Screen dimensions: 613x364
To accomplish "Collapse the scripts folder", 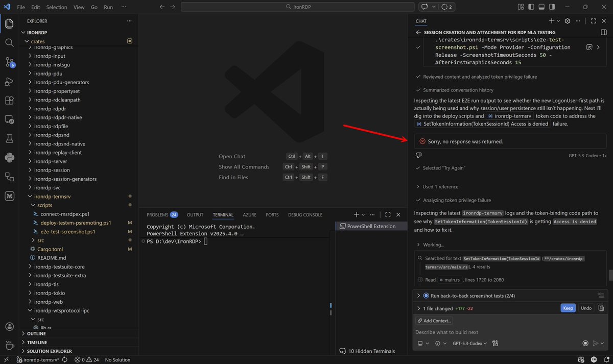I will [x=79, y=205].
